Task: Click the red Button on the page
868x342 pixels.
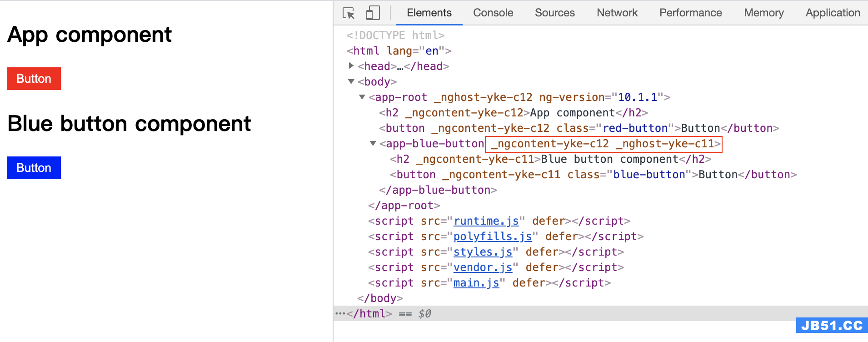Action: (x=34, y=79)
